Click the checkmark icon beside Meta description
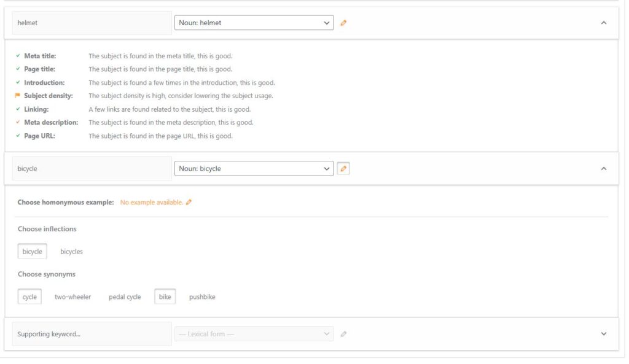This screenshot has height=364, width=629. click(18, 122)
